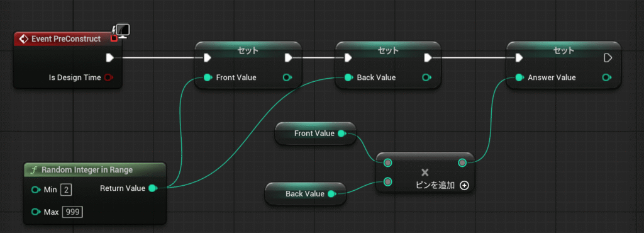
Task: Select the Random Integer in Range node title
Action: [87, 170]
